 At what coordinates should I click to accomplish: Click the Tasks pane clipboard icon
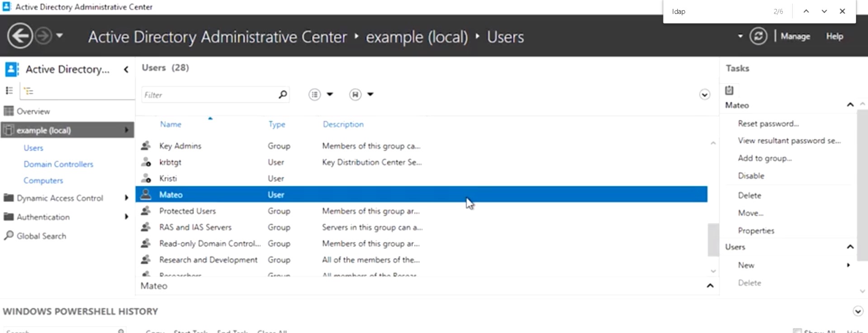(729, 90)
